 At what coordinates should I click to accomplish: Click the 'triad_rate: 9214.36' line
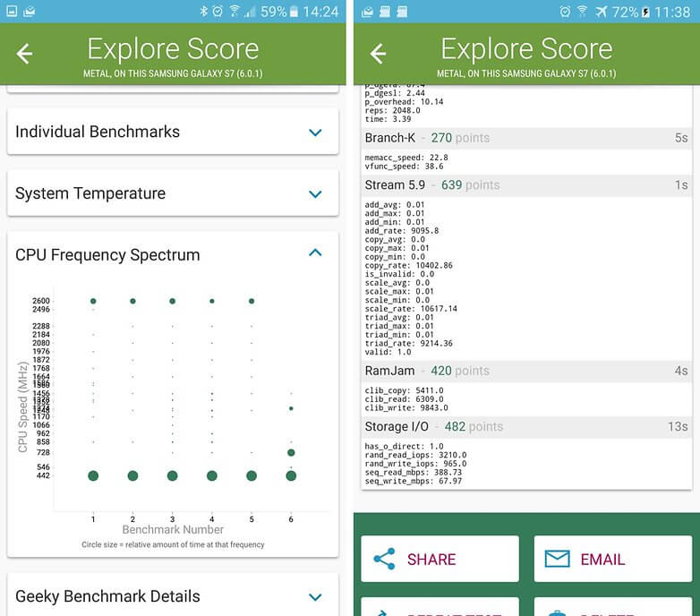[x=408, y=343]
